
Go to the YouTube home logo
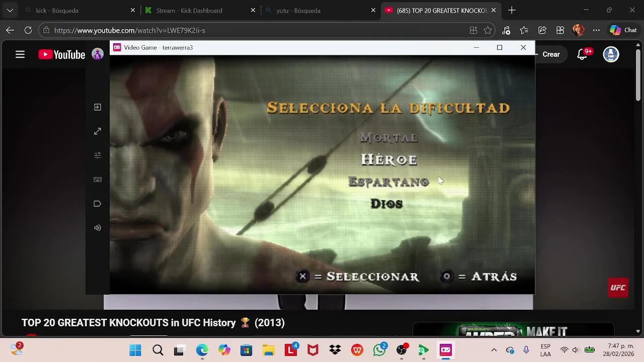tap(61, 54)
